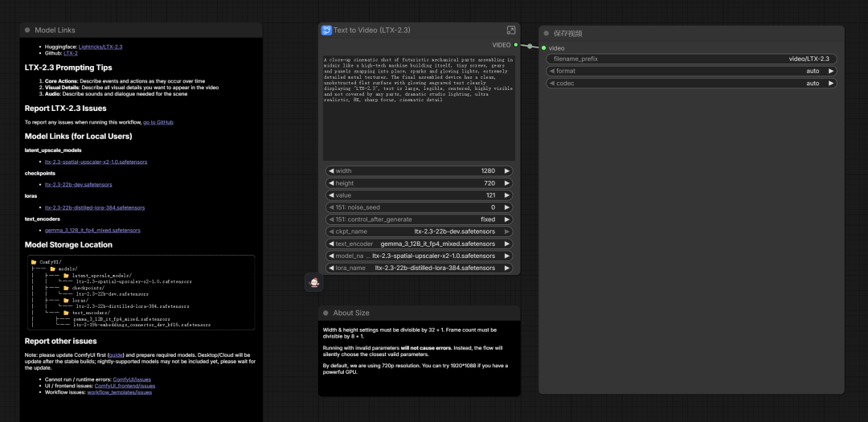This screenshot has width=868, height=422.
Task: Click the width value 1280
Action: point(489,170)
